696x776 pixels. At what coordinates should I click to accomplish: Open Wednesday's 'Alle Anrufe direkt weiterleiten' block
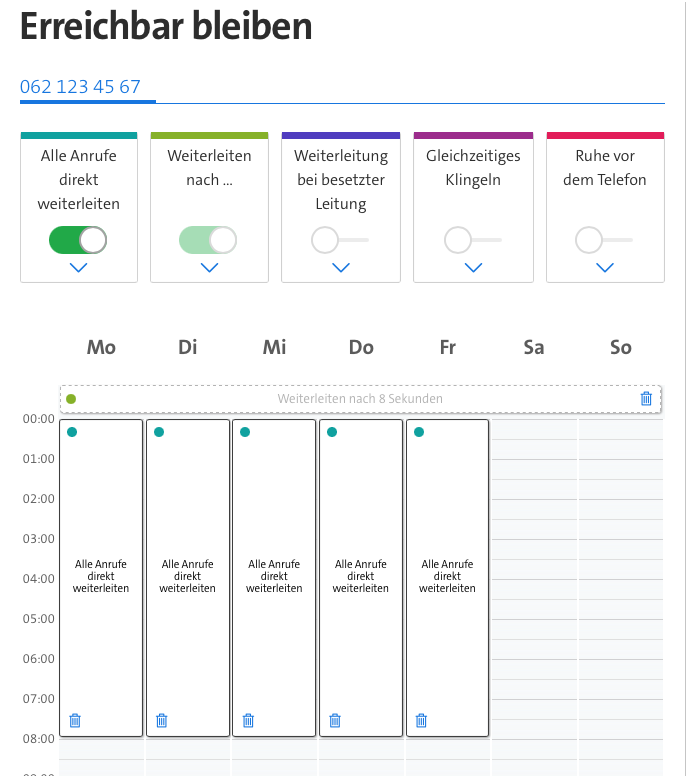point(275,577)
